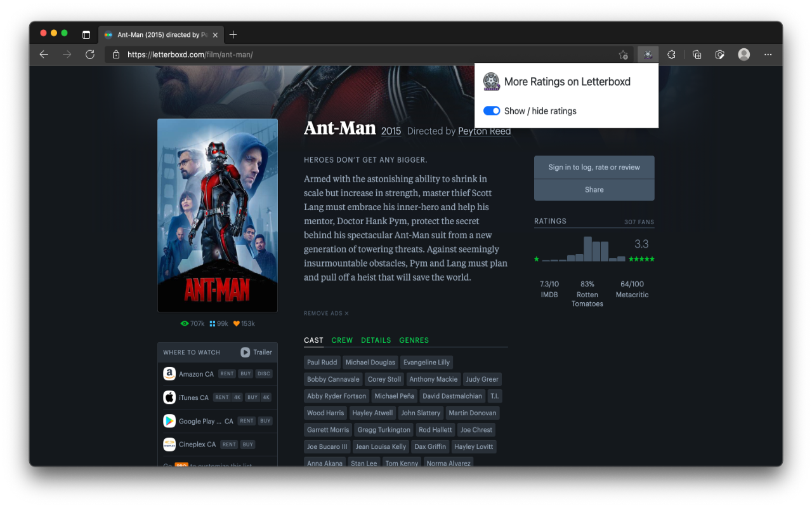The height and width of the screenshot is (508, 812).
Task: Click the 153k likes heart icon
Action: click(236, 323)
